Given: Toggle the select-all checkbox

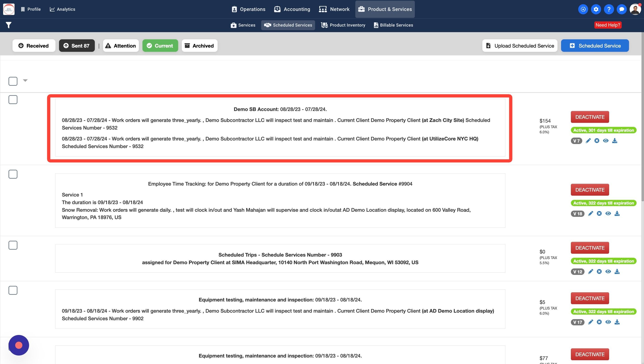Looking at the screenshot, I should (13, 81).
